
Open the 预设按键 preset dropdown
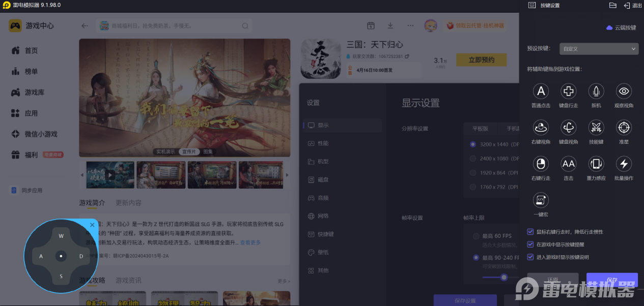click(x=599, y=49)
